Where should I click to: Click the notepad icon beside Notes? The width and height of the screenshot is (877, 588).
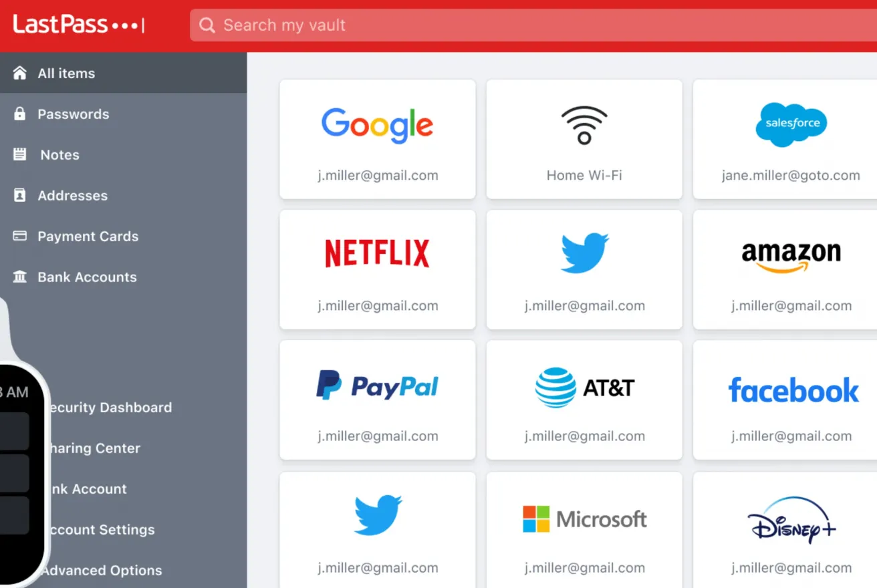coord(20,154)
